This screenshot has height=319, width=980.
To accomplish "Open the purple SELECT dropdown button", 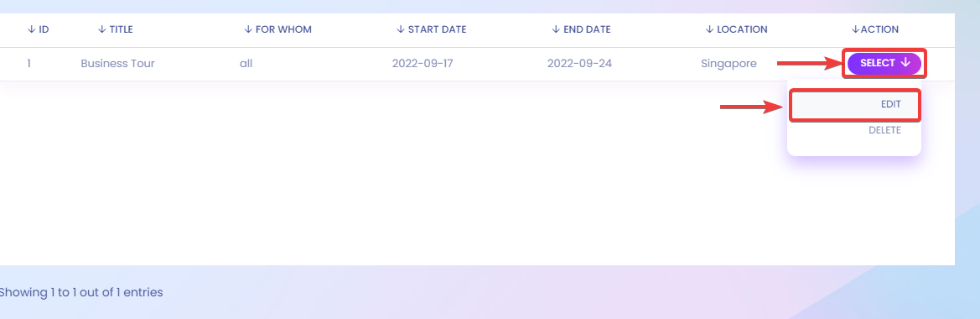I will (884, 63).
